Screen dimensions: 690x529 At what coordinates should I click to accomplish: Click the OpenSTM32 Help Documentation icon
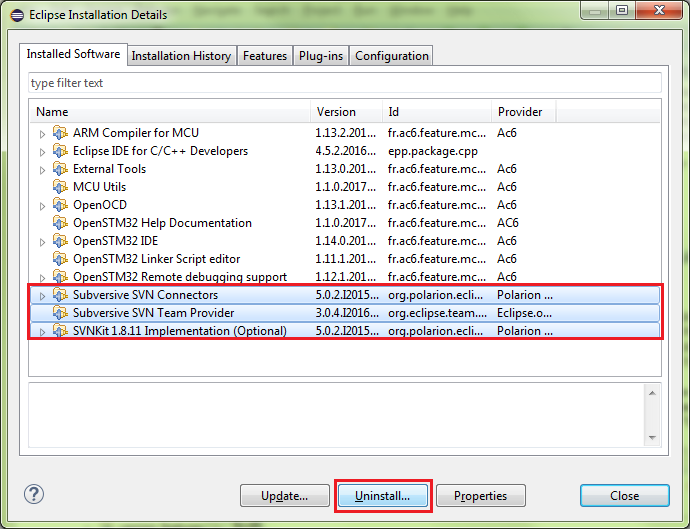click(x=60, y=223)
